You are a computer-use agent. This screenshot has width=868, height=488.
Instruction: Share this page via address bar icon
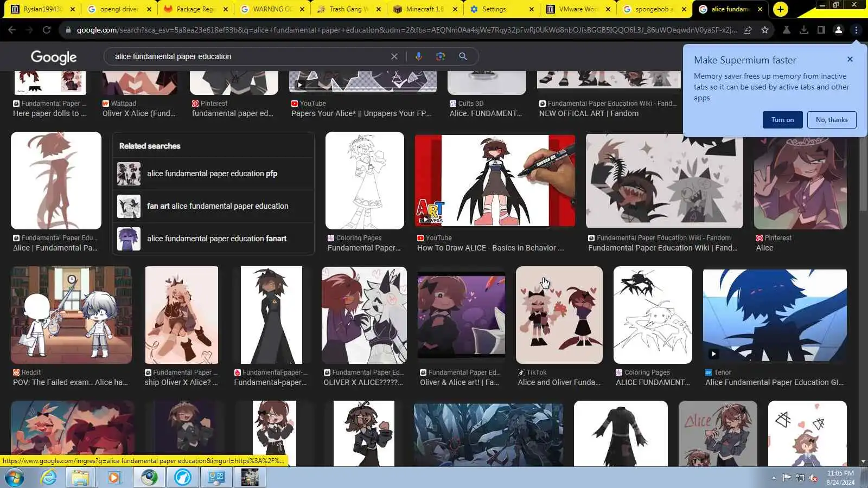(x=748, y=30)
